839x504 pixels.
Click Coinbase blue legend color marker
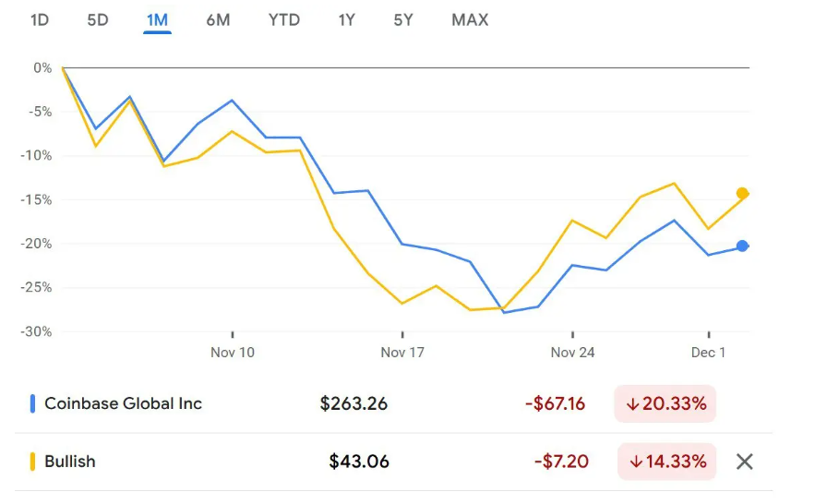33,403
